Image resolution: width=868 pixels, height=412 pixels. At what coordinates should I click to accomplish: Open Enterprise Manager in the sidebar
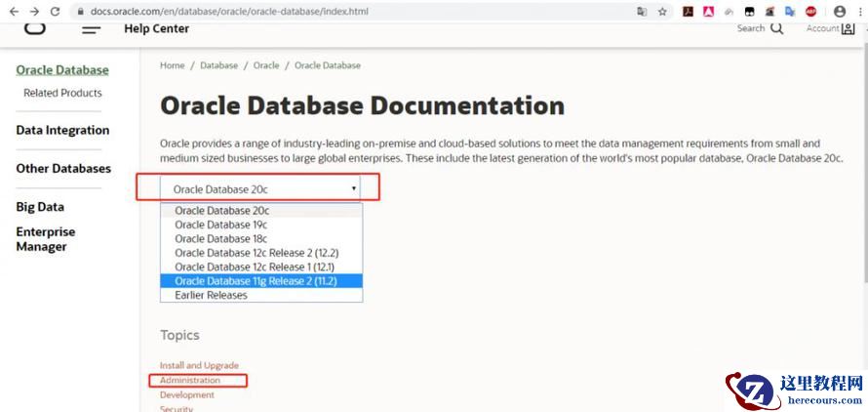(x=46, y=239)
